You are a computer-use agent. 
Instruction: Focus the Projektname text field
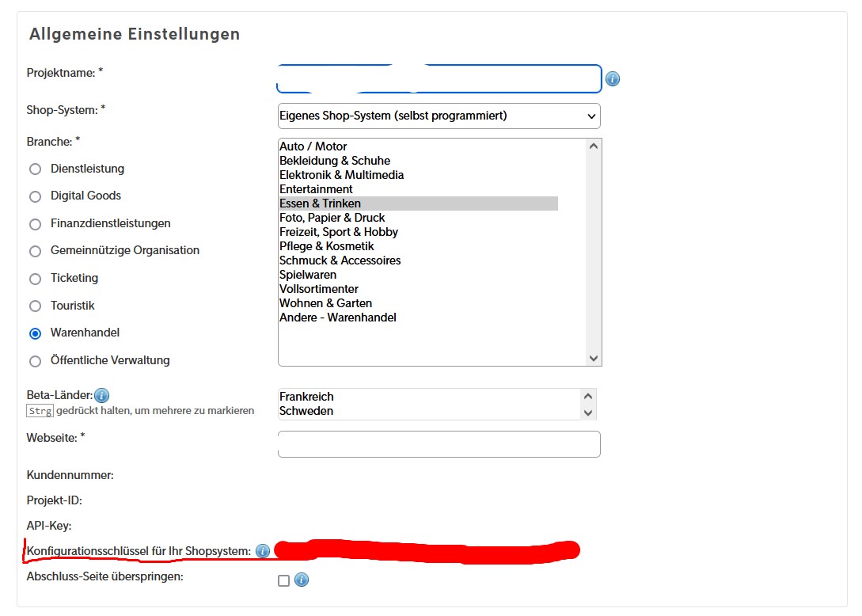pos(439,79)
